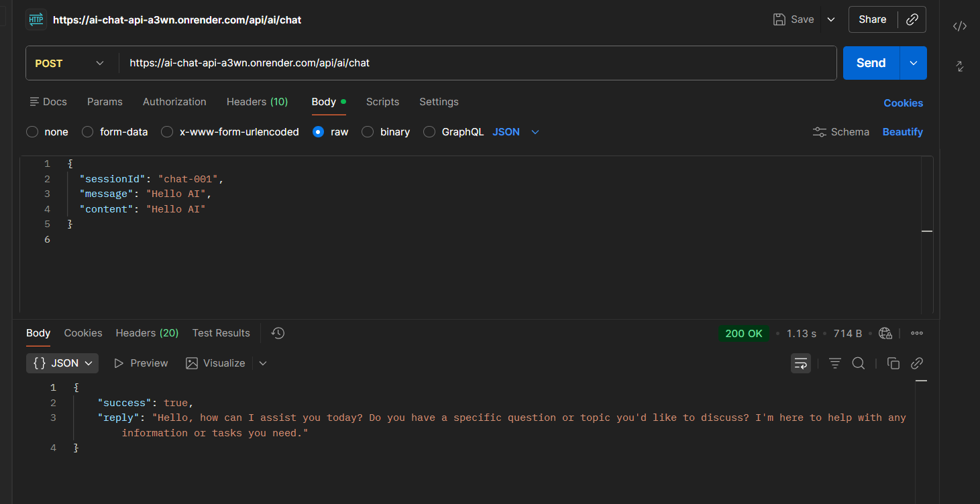Viewport: 980px width, 504px height.
Task: Switch to the Authorization tab
Action: (x=174, y=102)
